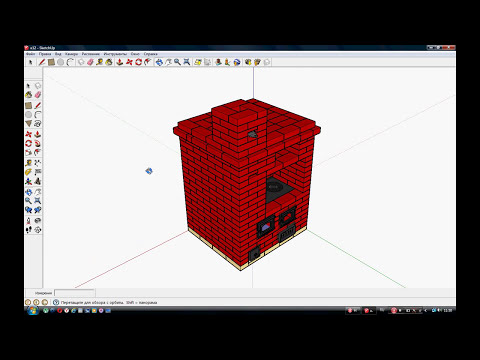Activate the Walk footprints tool
This screenshot has height=360, width=480.
29,230
